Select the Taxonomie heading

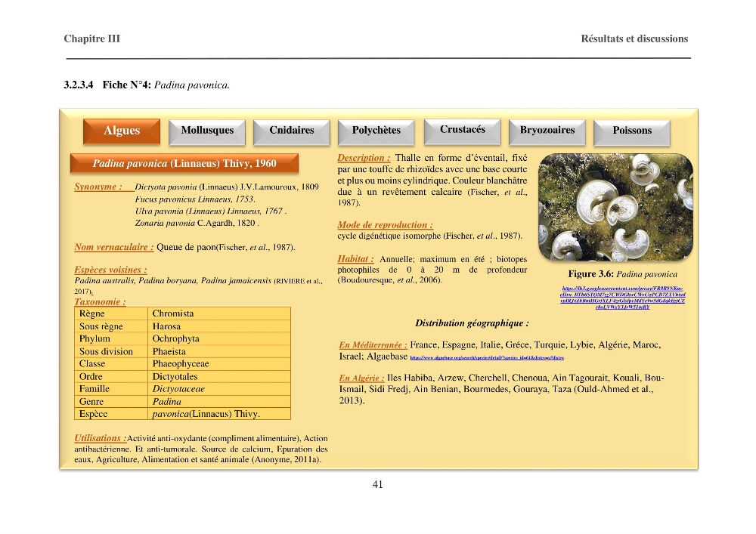click(x=100, y=302)
